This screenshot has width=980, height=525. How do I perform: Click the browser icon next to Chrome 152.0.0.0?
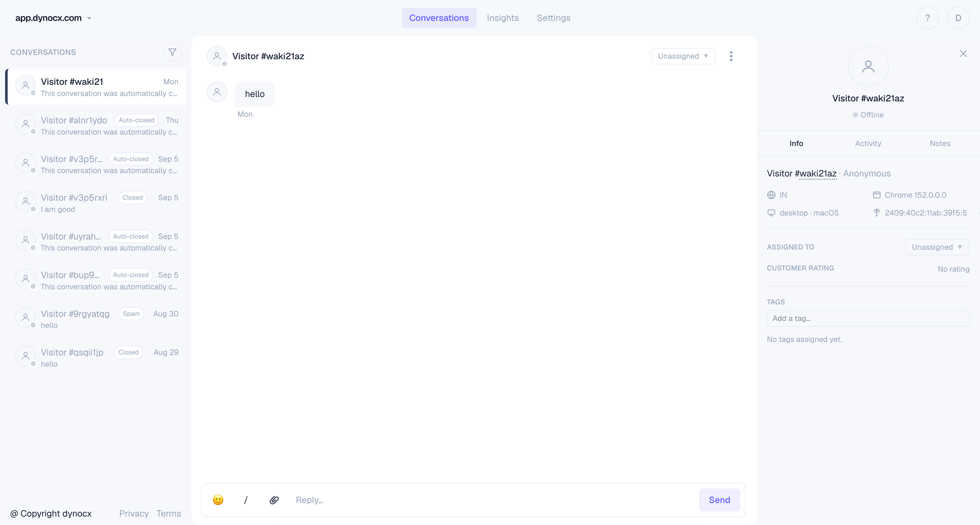[877, 195]
